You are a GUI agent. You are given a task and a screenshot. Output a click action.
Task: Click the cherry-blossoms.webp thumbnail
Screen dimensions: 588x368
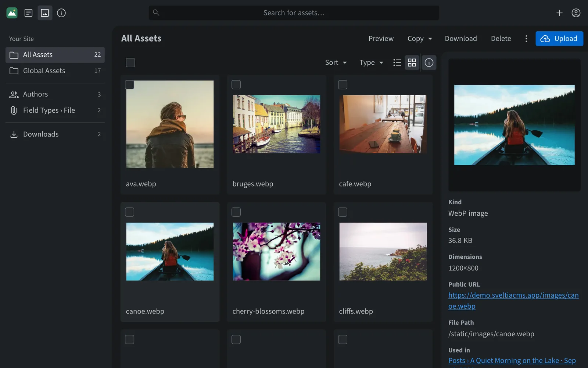click(276, 252)
